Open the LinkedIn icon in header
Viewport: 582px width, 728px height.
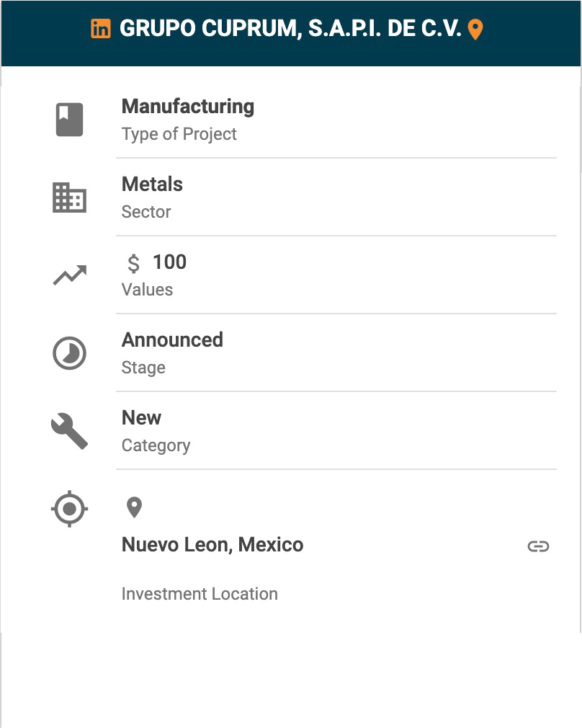tap(101, 29)
